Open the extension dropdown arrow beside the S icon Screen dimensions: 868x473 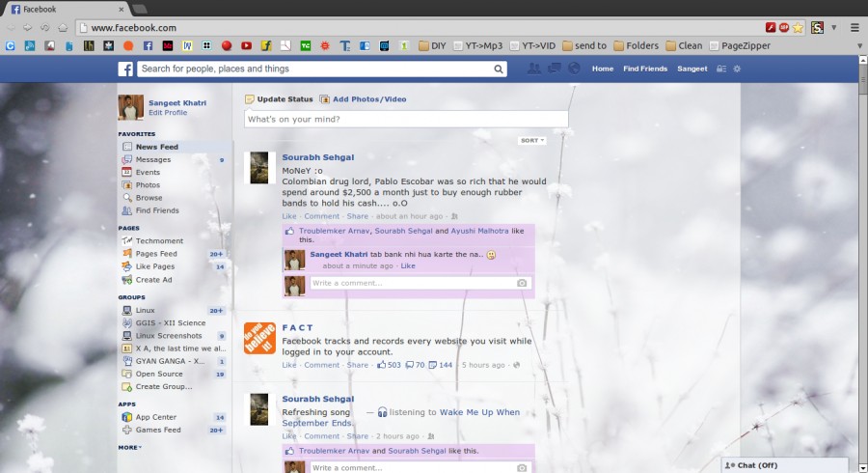[833, 28]
